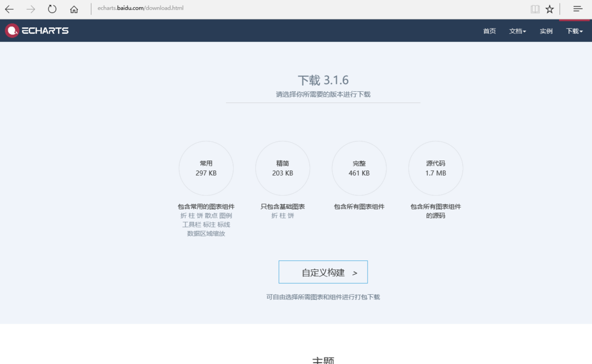Expand the 文档 dropdown menu
Viewport: 592px width, 364px height.
point(517,31)
